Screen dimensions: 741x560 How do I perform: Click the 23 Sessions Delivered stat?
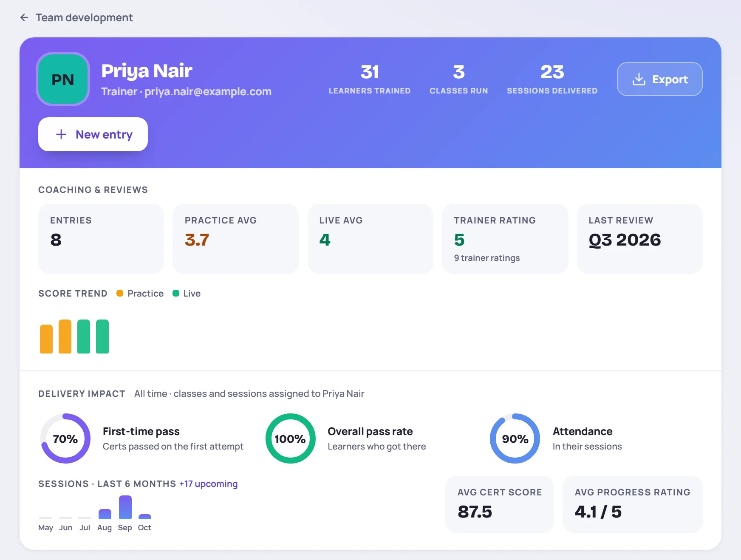[x=552, y=79]
